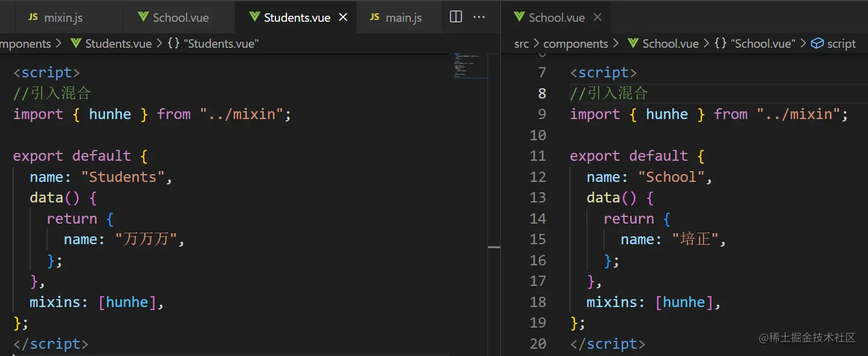Click the JS icon on main.js tab

coord(375,18)
